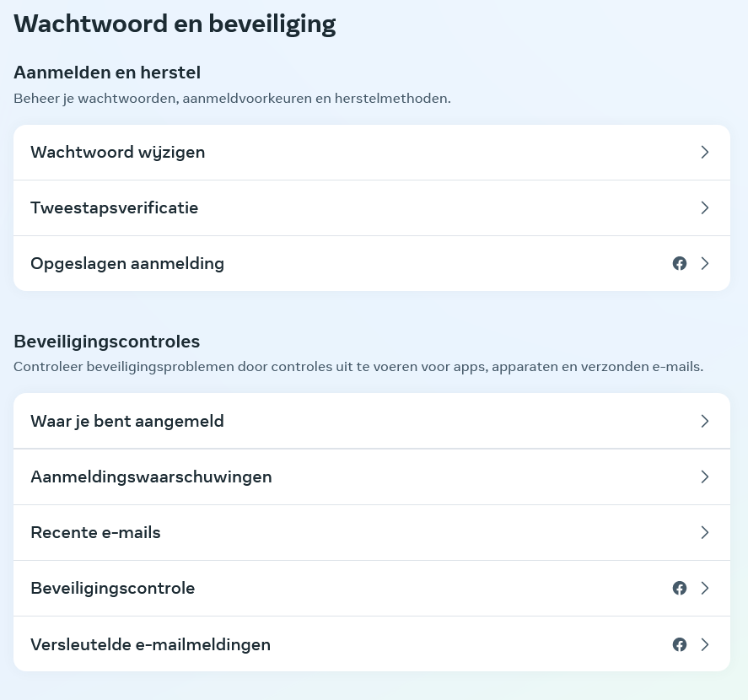
Task: Click Facebook icon beside Versleutelde e-mailmeldingen
Action: click(x=680, y=644)
